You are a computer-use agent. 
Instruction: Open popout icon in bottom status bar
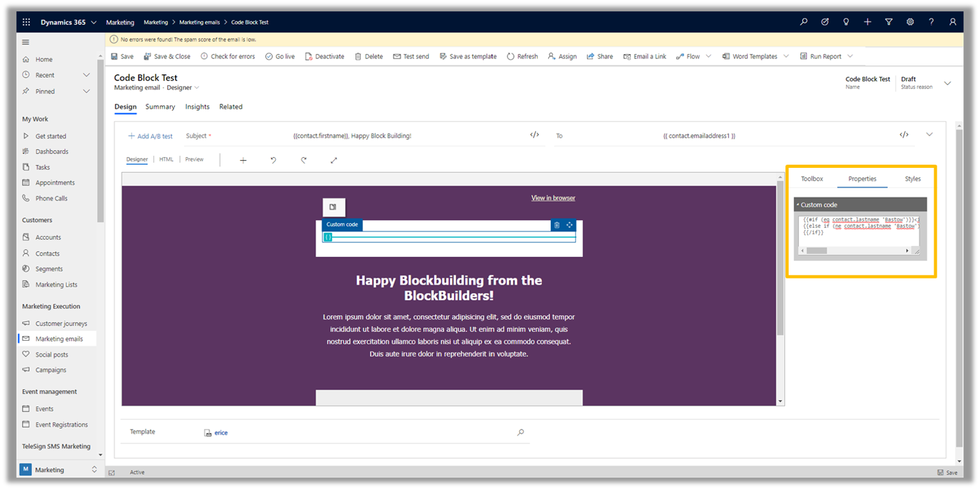(111, 472)
